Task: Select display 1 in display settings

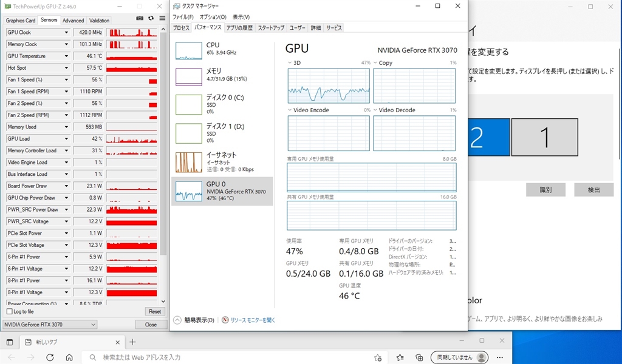Action: pyautogui.click(x=545, y=137)
